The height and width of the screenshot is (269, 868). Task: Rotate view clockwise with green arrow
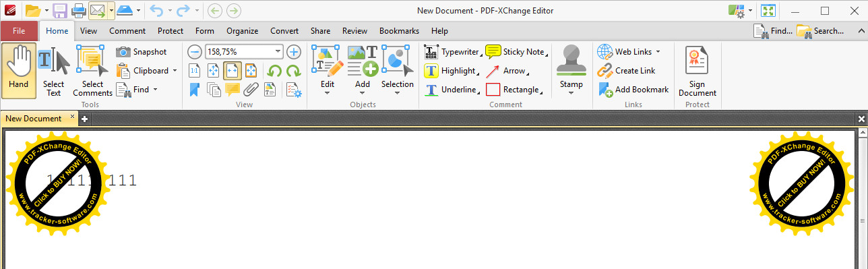[293, 71]
